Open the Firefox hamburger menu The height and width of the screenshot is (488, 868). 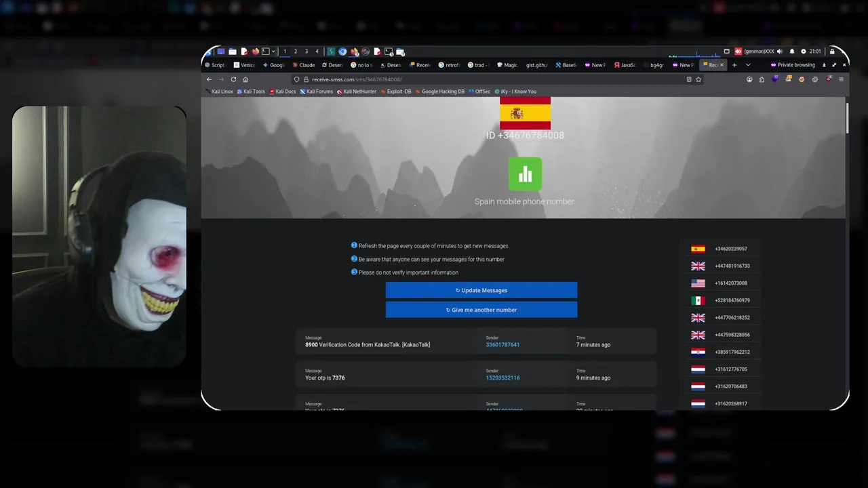click(x=842, y=79)
